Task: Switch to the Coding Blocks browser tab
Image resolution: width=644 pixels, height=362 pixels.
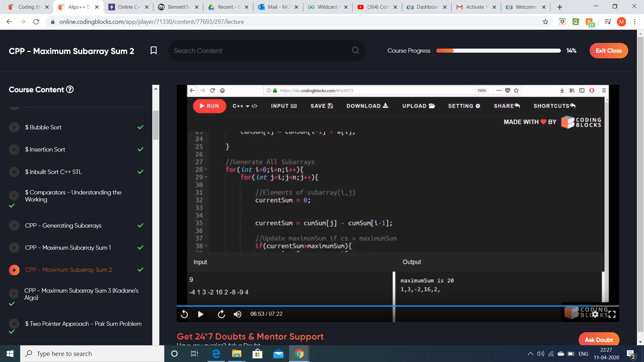Action: pos(29,7)
